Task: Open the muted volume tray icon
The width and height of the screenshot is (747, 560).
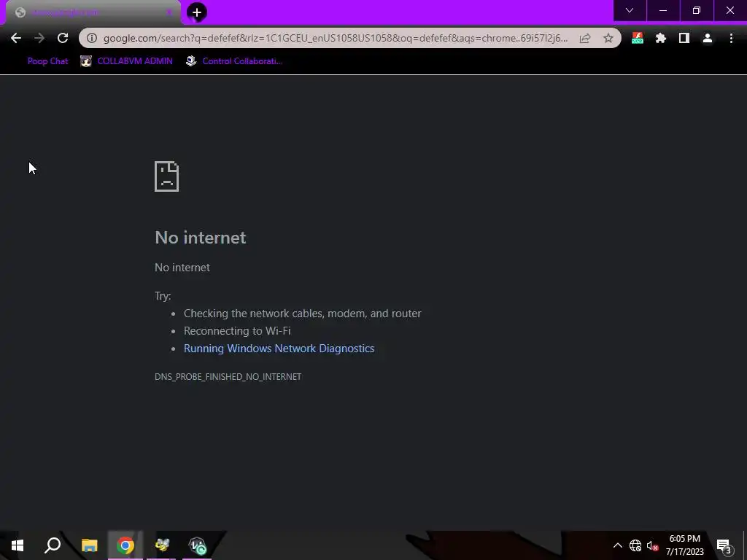Action: [x=652, y=545]
